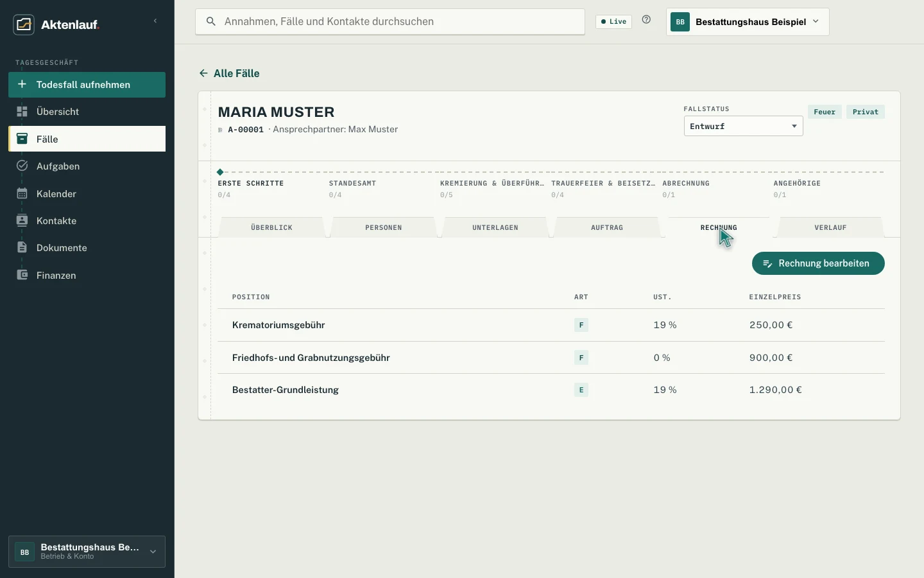
Task: Go to Aufgaben in the sidebar
Action: point(87,166)
